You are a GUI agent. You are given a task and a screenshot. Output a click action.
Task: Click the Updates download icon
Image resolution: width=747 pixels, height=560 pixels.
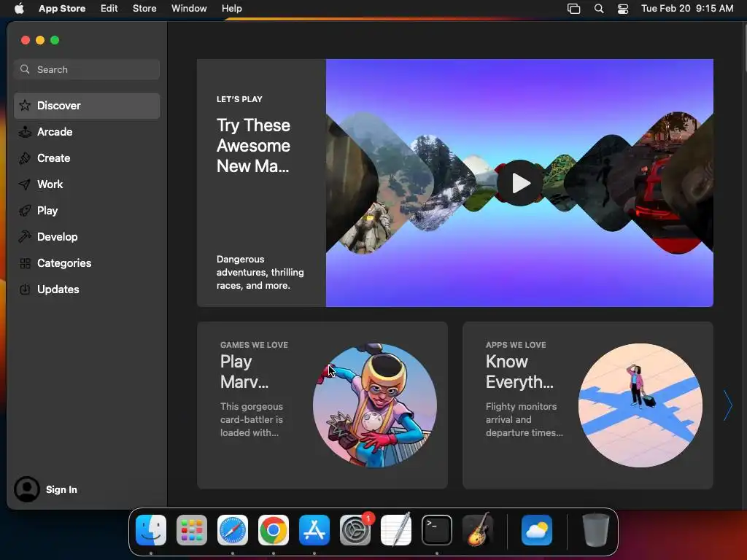(x=25, y=289)
